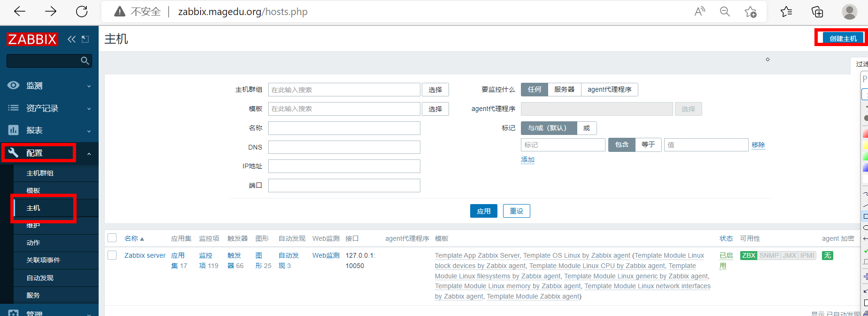Open the browser profile avatar
The height and width of the screenshot is (316, 868).
pos(849,12)
